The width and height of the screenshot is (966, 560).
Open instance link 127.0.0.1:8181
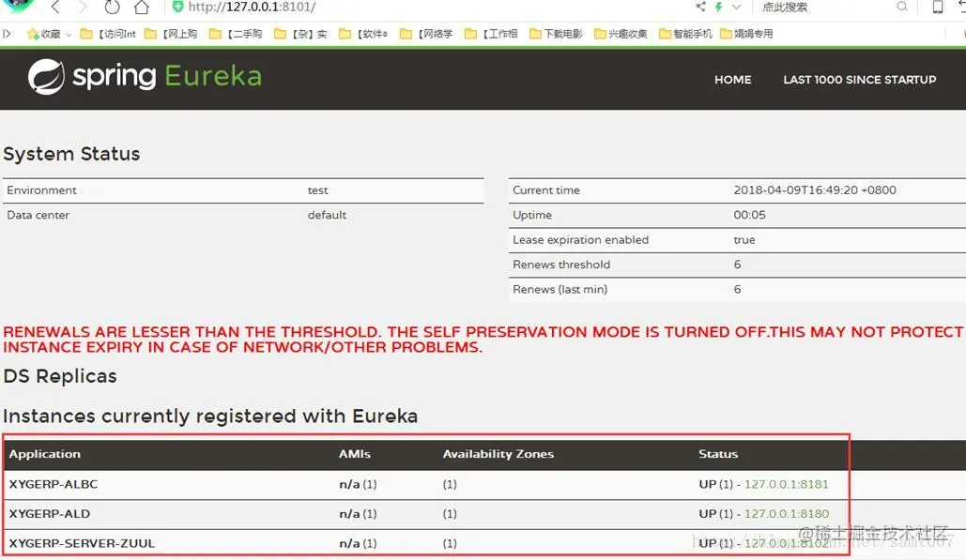coord(786,484)
